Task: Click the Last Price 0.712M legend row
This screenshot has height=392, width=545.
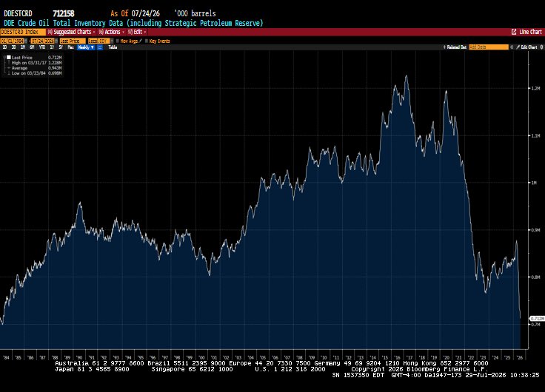Action: point(35,57)
